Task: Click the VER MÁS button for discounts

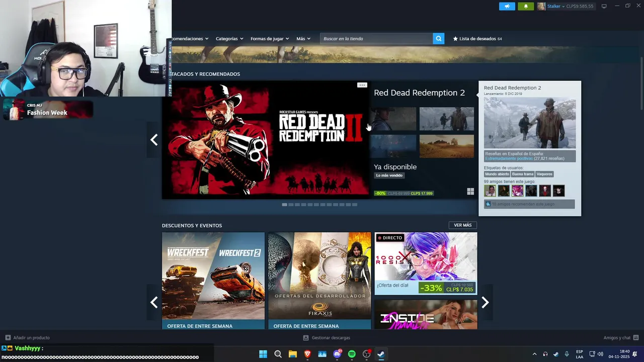Action: coord(463,225)
